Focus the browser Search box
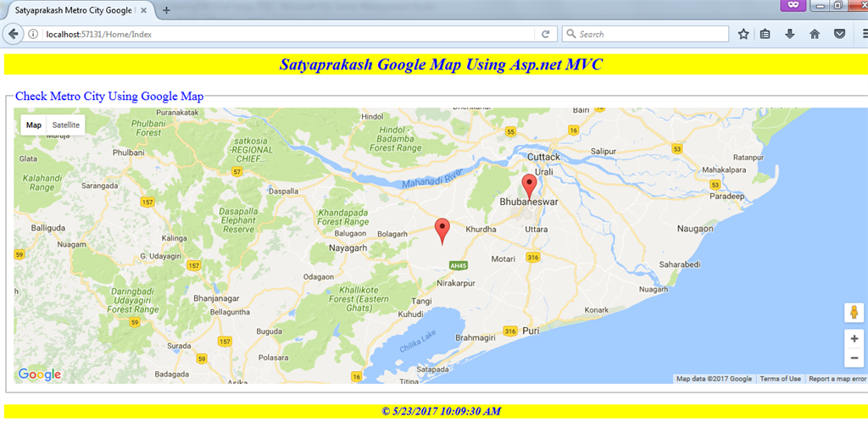 (645, 35)
